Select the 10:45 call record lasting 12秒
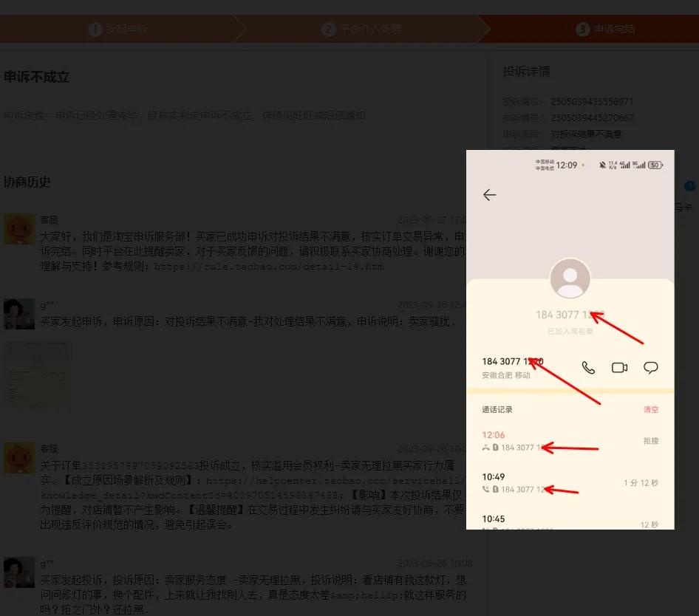This screenshot has height=616, width=699. tap(570, 521)
